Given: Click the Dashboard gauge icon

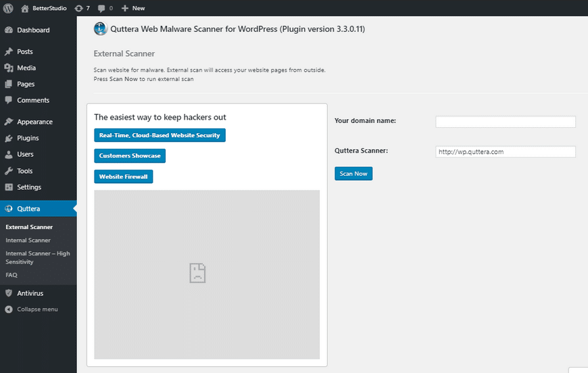Looking at the screenshot, I should coord(9,30).
